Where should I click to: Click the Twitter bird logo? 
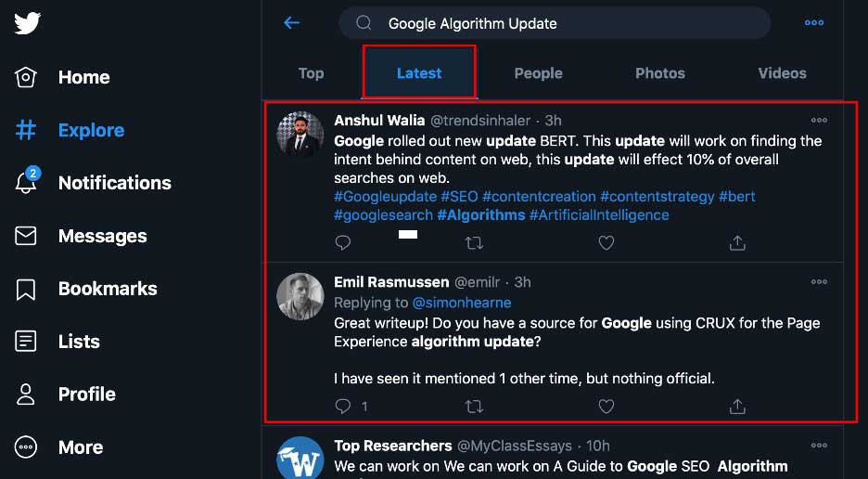click(x=27, y=23)
